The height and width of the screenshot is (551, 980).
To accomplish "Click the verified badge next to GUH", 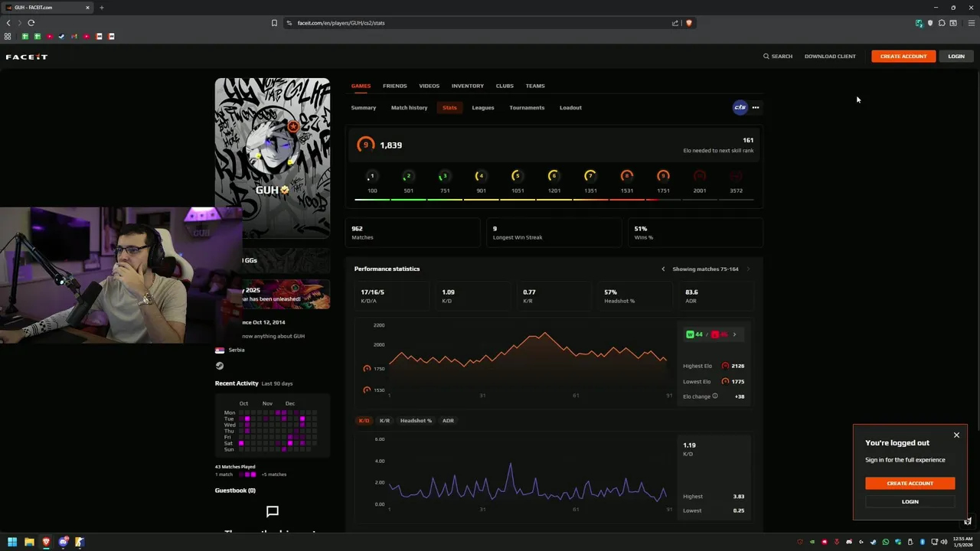I will click(285, 190).
